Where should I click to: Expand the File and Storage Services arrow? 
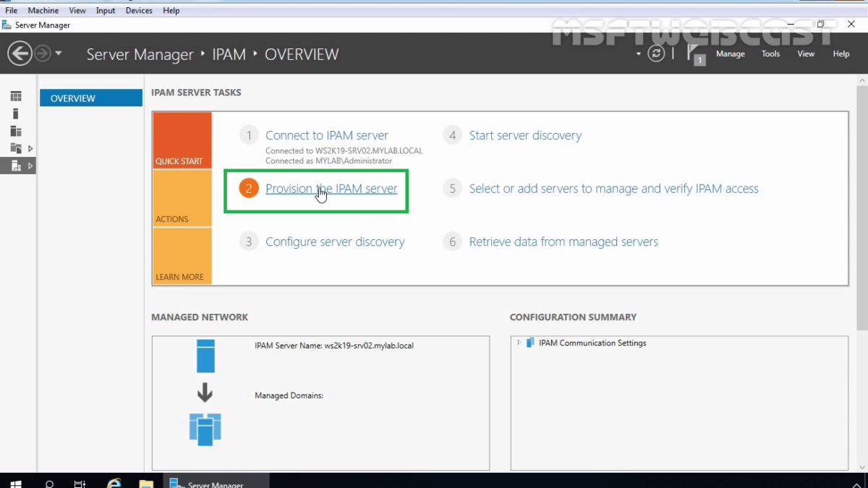(30, 148)
